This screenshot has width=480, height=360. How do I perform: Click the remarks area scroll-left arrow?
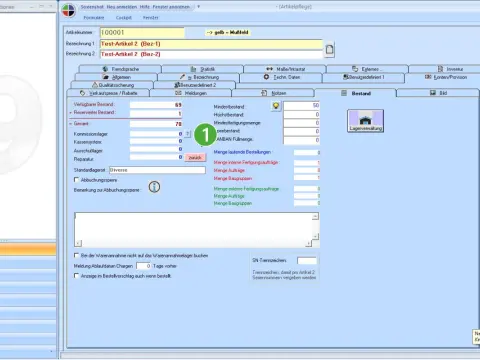tap(78, 243)
